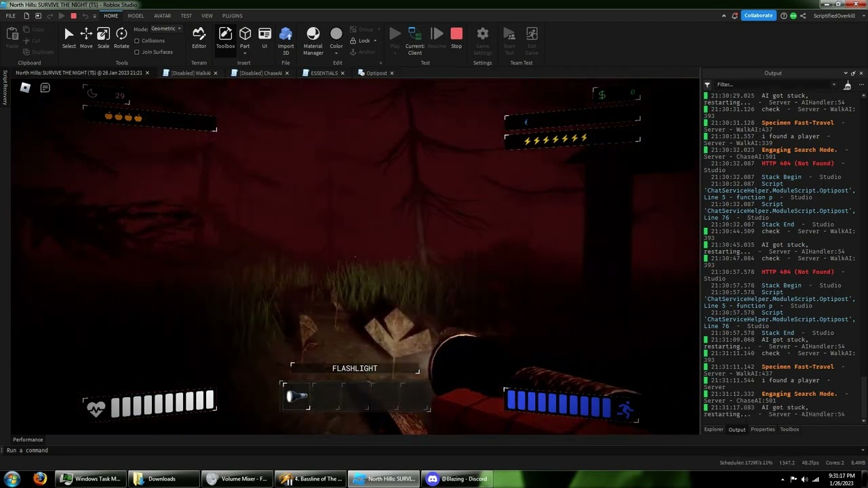
Task: Select the Select arrow tool
Action: click(x=68, y=38)
